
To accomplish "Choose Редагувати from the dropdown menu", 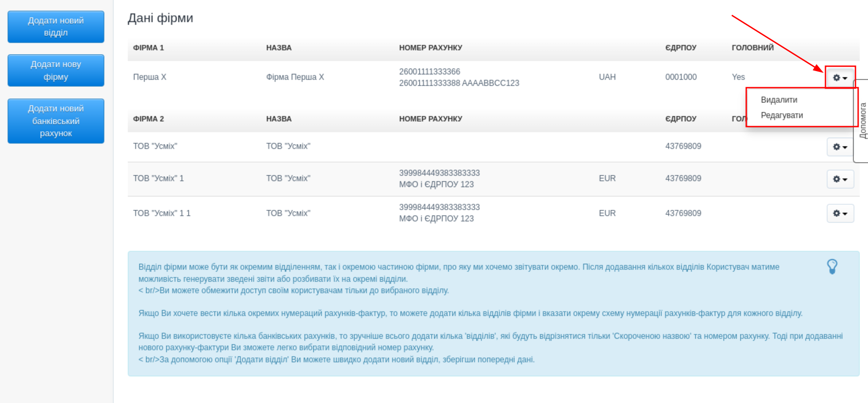I will 782,115.
